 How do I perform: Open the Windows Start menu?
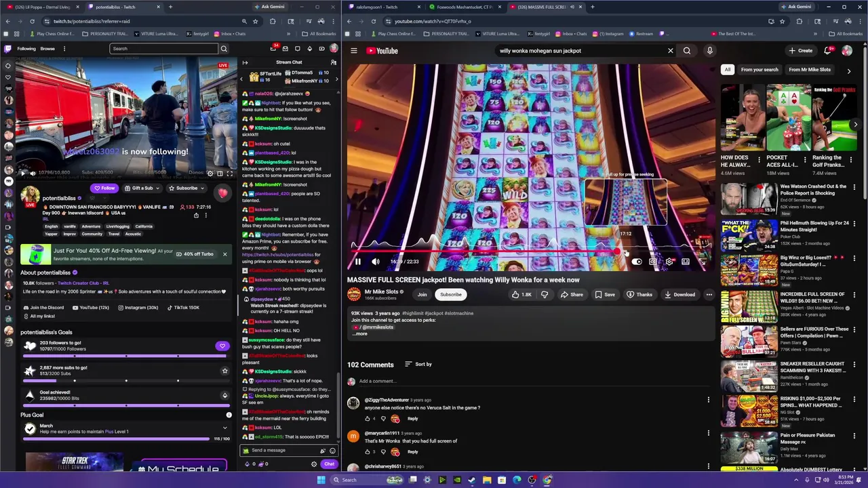(x=321, y=480)
